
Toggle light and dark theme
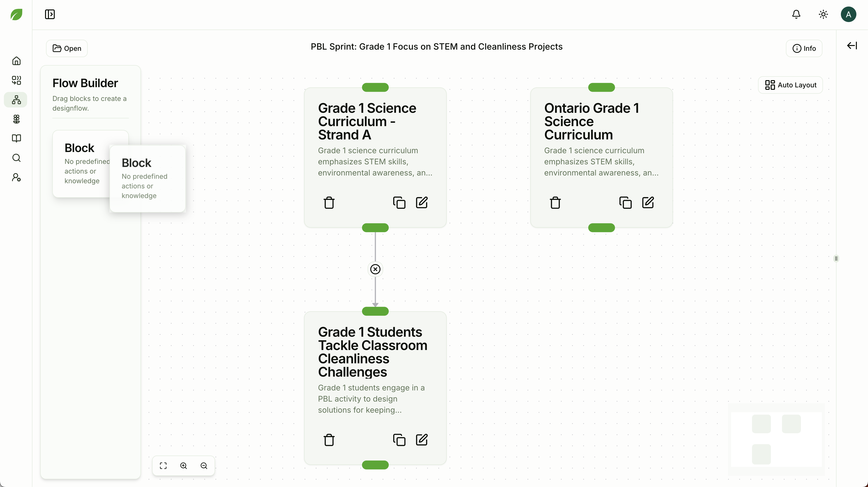pos(823,14)
